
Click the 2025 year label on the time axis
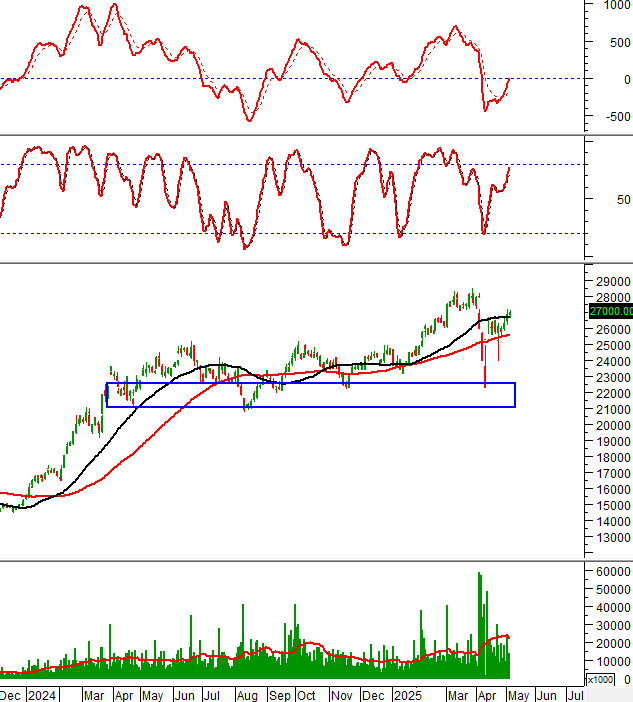coord(408,695)
